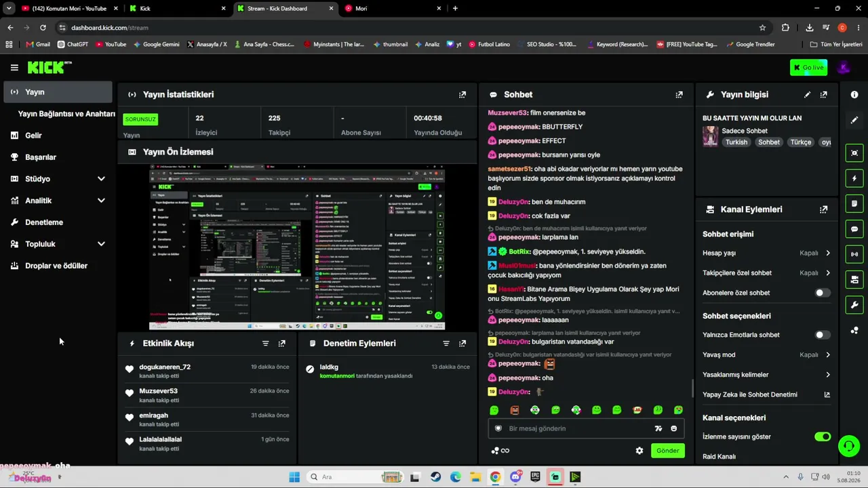Click the user avatar in the top bar

pyautogui.click(x=844, y=67)
